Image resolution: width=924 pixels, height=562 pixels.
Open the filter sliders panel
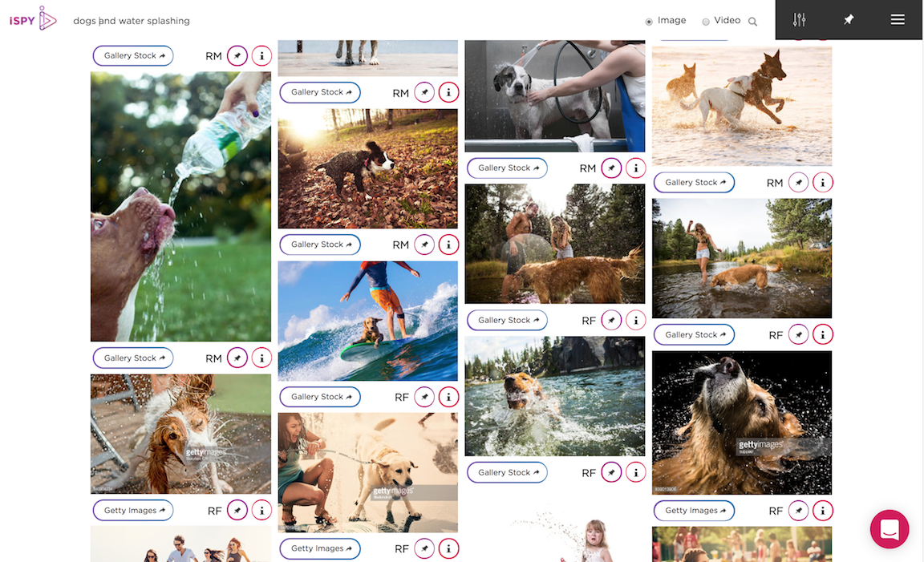coord(799,20)
